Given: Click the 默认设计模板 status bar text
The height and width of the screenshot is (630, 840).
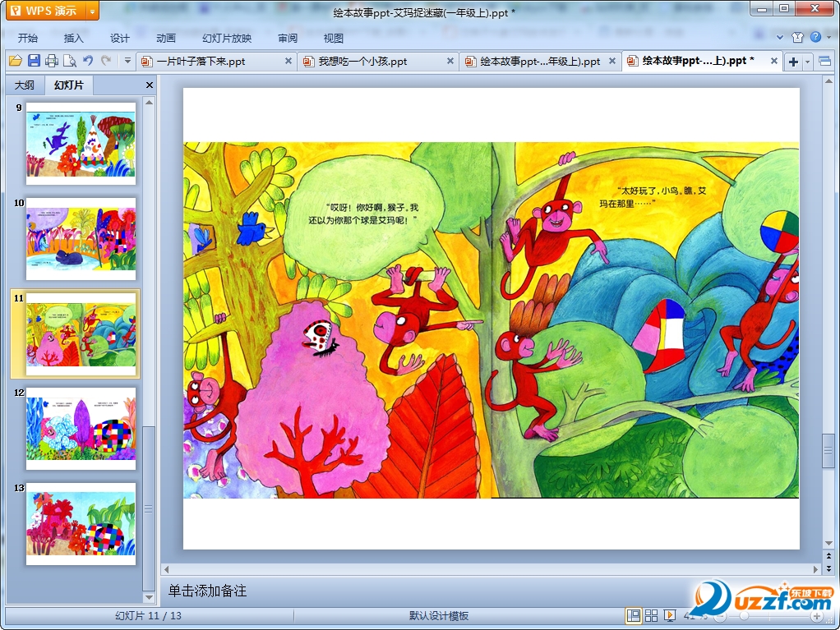Looking at the screenshot, I should tap(439, 616).
